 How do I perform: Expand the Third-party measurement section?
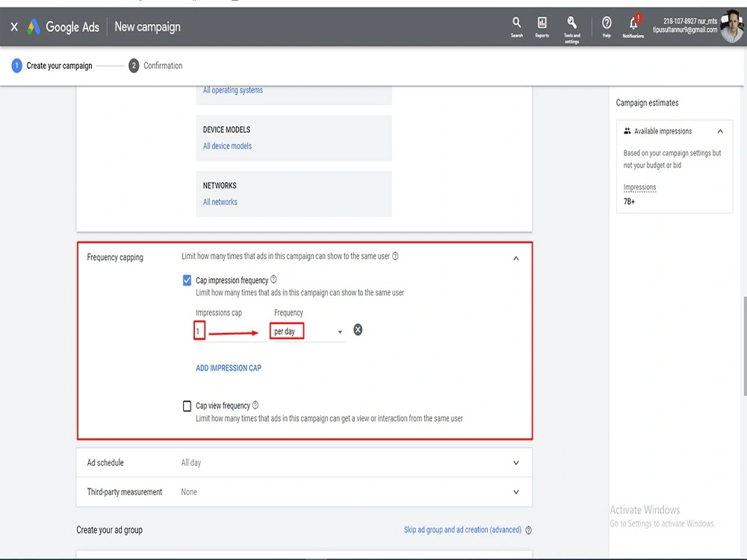(x=516, y=492)
